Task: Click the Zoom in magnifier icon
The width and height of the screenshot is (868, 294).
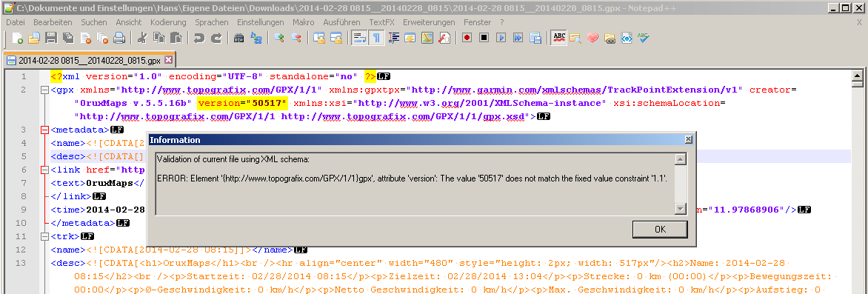Action: pyautogui.click(x=279, y=39)
